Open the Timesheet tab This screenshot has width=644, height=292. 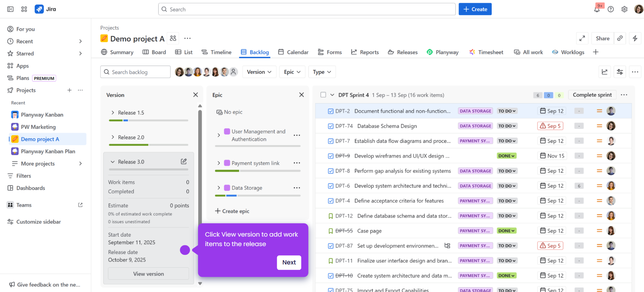tap(486, 52)
